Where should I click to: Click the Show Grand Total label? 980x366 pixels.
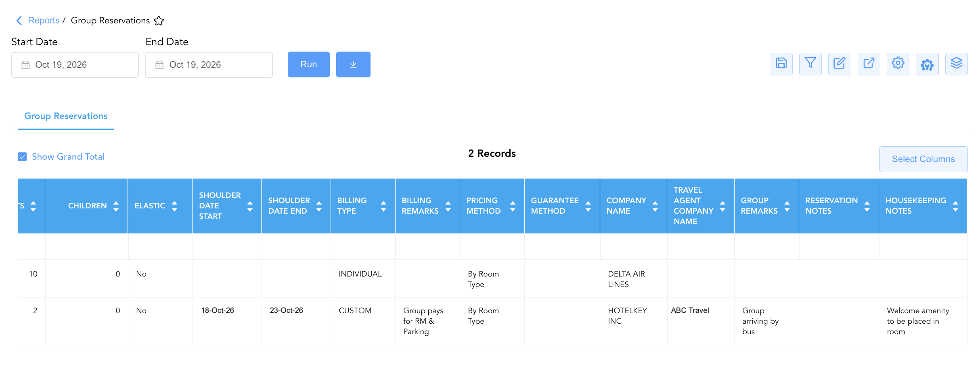coord(68,157)
